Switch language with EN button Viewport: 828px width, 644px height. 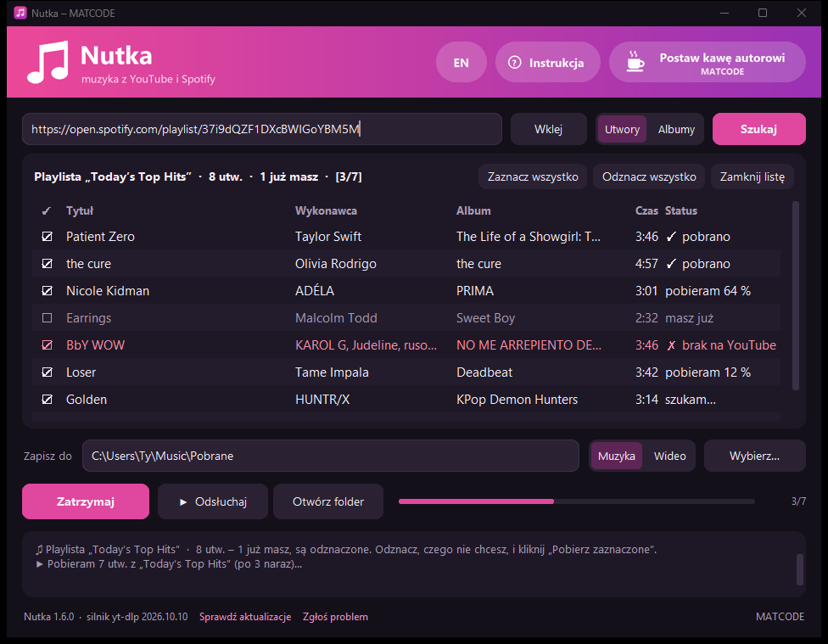click(461, 62)
